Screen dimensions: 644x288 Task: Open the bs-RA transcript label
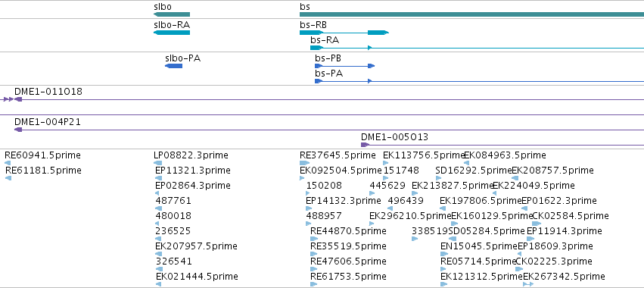(325, 40)
